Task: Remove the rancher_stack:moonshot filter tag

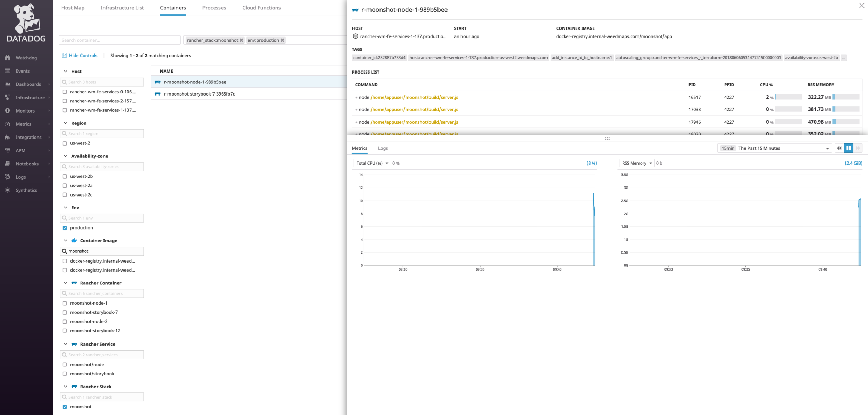Action: point(241,40)
